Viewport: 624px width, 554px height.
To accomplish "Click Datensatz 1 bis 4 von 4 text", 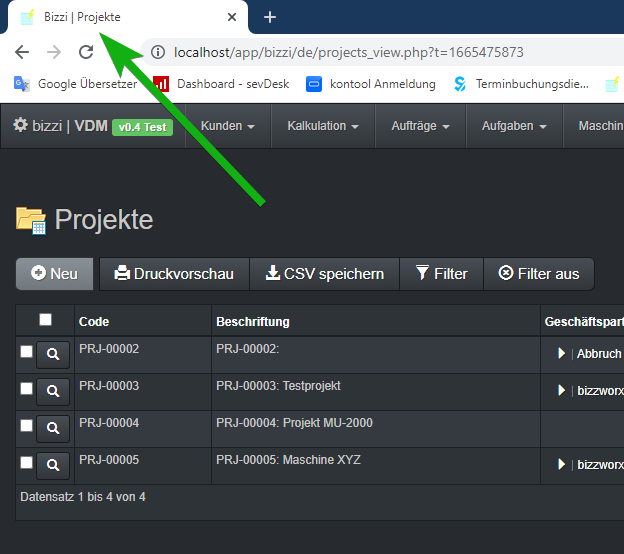I will click(x=83, y=497).
